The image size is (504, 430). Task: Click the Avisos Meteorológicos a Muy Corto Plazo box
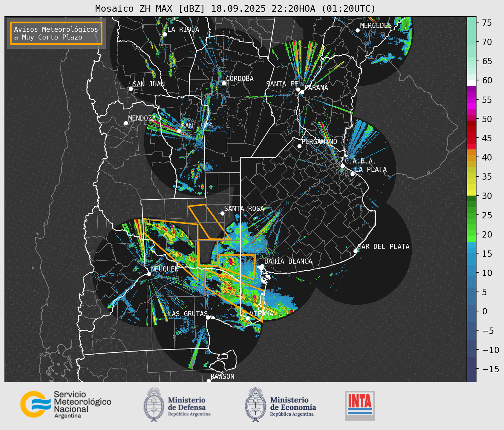(x=56, y=33)
